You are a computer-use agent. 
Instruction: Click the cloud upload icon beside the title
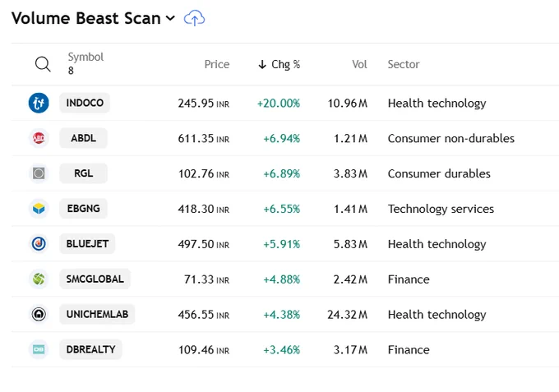194,18
